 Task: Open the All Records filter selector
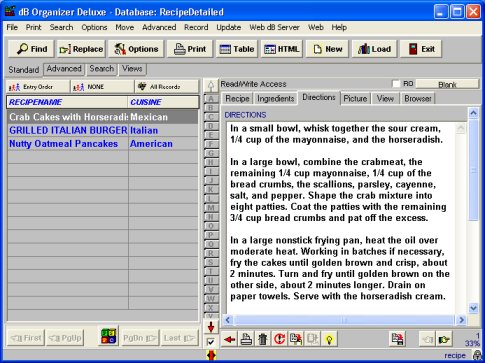pyautogui.click(x=167, y=87)
